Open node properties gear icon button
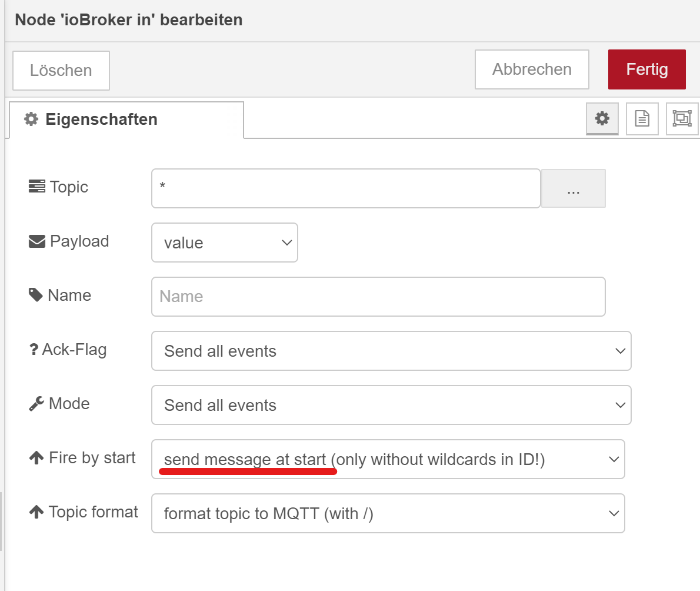The width and height of the screenshot is (700, 591). point(602,118)
